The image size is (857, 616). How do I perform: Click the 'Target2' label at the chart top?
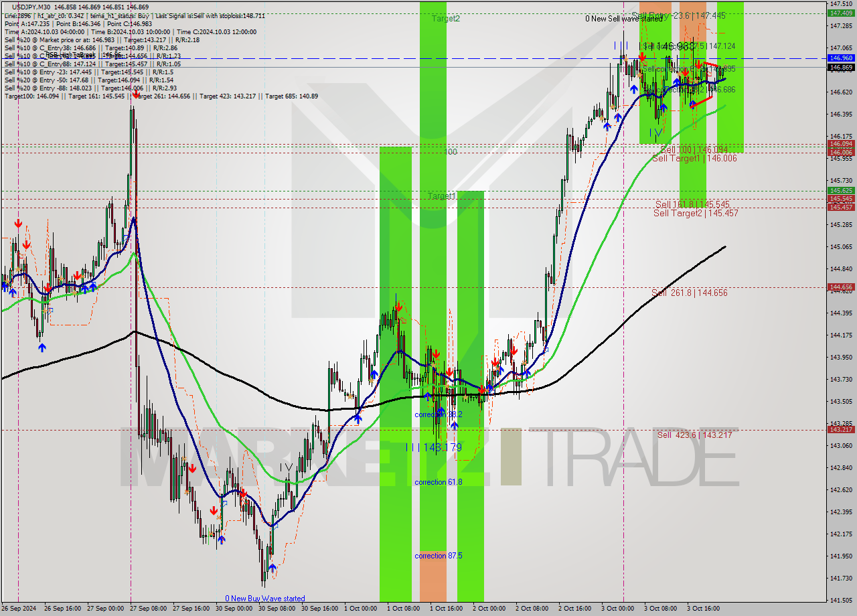(x=446, y=19)
